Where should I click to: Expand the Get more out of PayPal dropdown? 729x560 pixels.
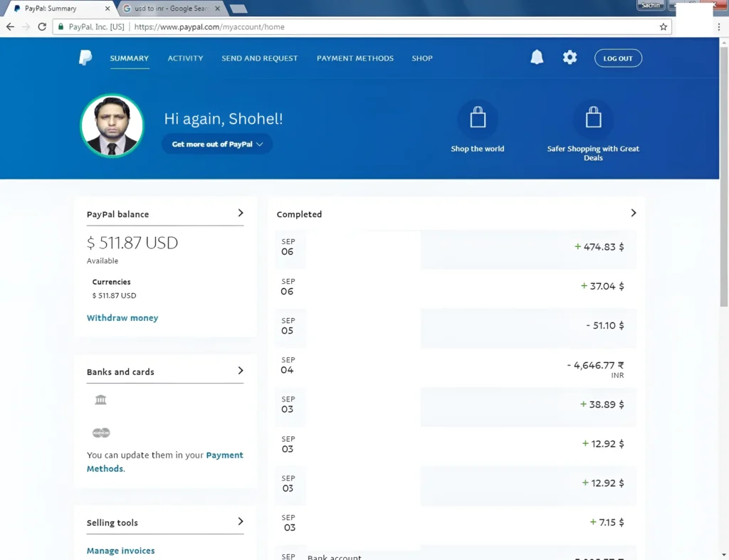coord(217,144)
